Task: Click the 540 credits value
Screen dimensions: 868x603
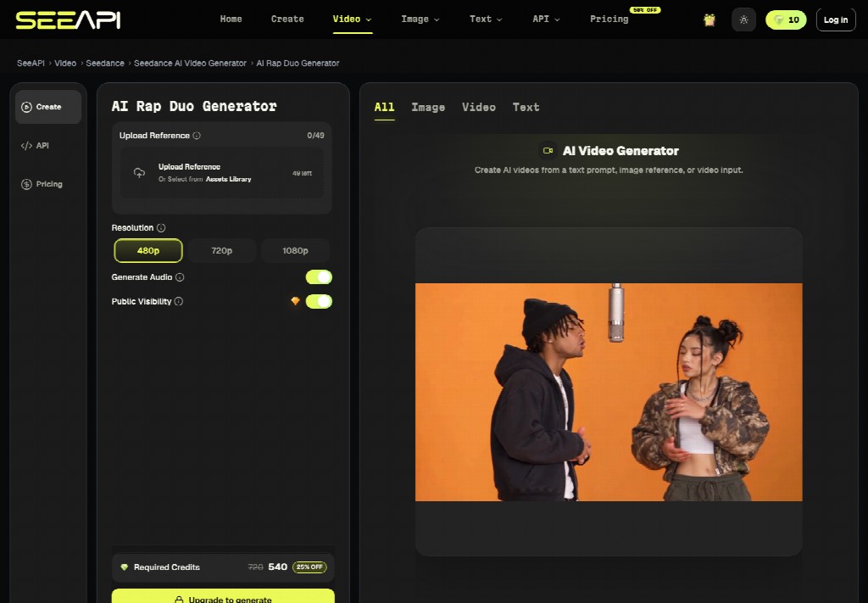Action: (277, 567)
